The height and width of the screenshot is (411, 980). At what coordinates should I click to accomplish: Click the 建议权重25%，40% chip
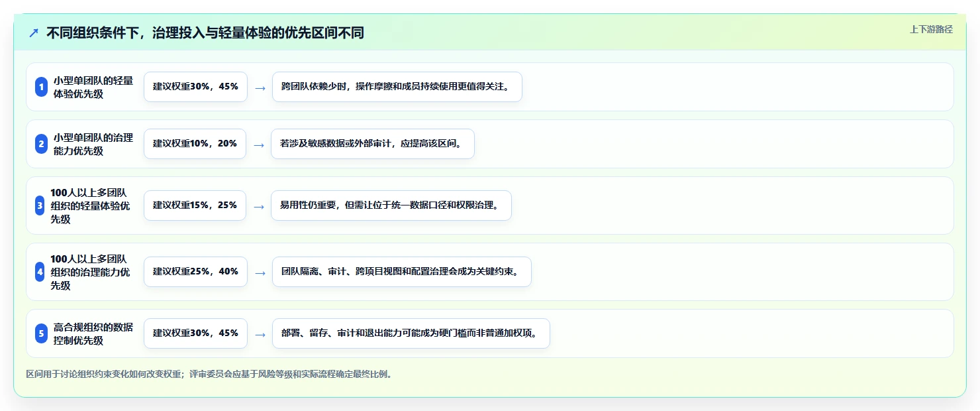[195, 272]
